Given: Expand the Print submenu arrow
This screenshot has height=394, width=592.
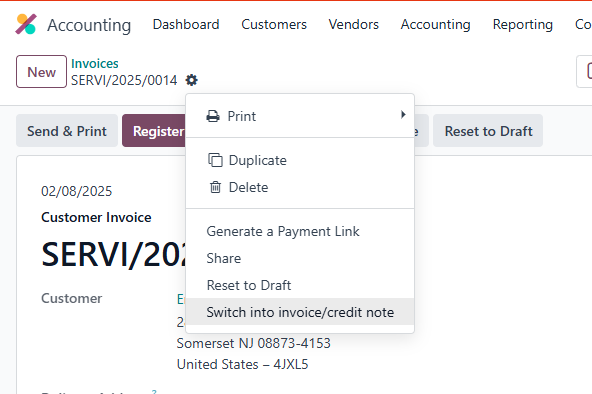Looking at the screenshot, I should tap(403, 114).
